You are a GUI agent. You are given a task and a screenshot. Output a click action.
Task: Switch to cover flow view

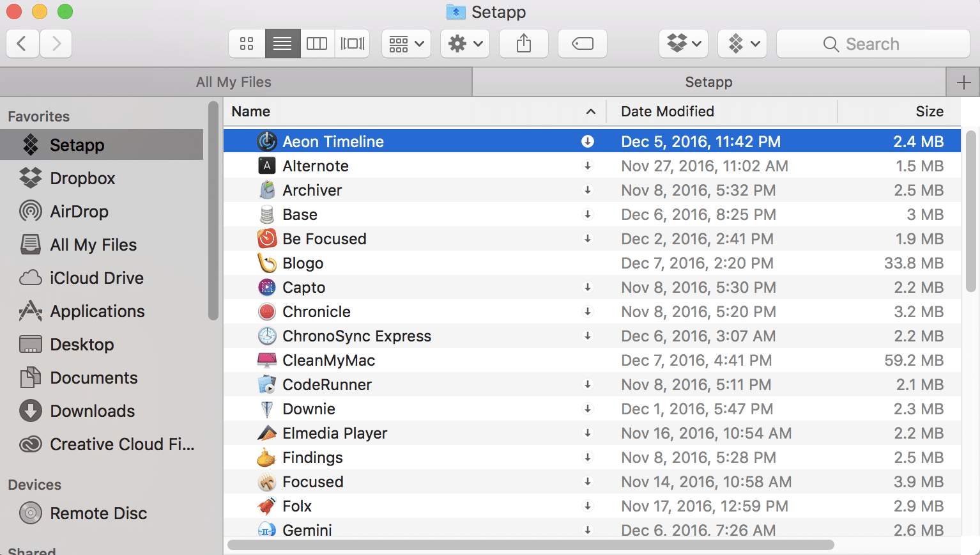pos(352,43)
